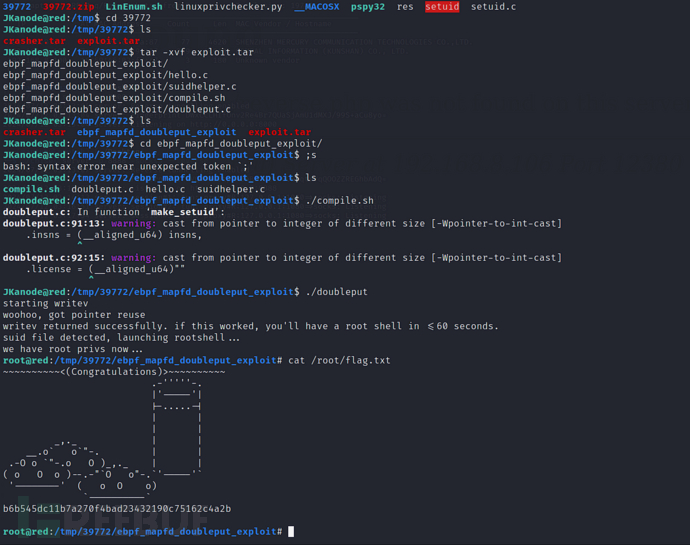Click the extracted hello.c path line
690x545 pixels.
point(105,75)
